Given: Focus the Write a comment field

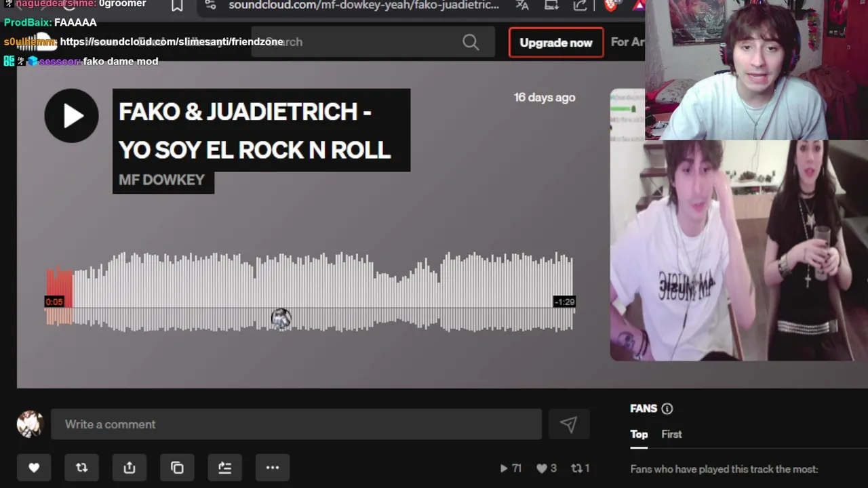Looking at the screenshot, I should pyautogui.click(x=296, y=424).
